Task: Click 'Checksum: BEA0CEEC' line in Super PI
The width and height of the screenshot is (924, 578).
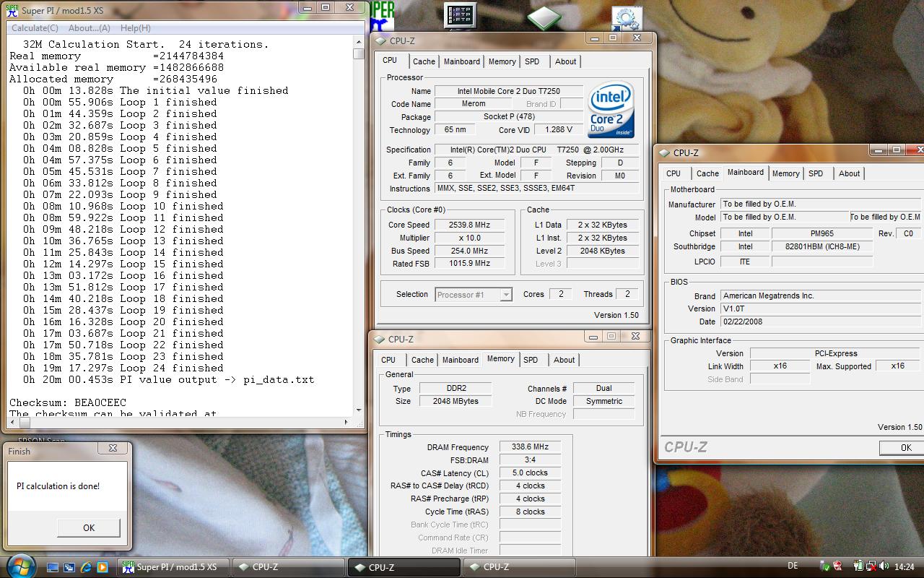Action: coord(68,402)
